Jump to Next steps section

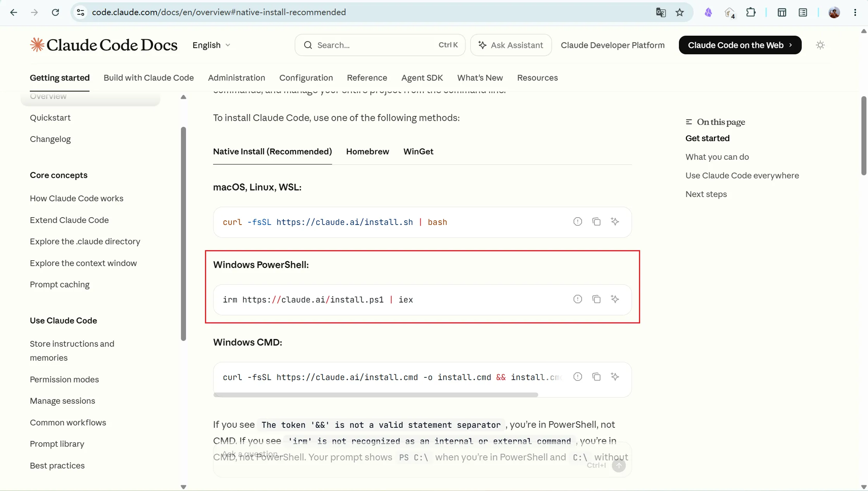706,194
